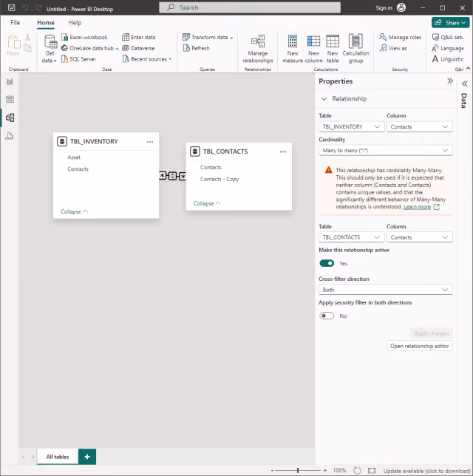Image resolution: width=473 pixels, height=476 pixels.
Task: Open DAX query view in sidebar
Action: tap(10, 136)
